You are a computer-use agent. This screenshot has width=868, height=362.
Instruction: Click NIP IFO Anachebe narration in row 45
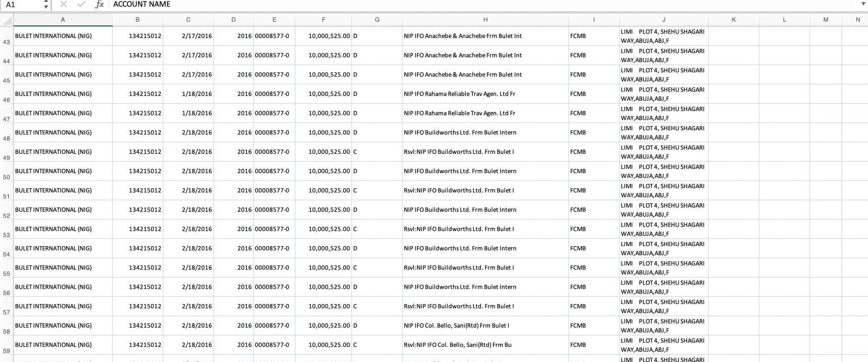point(462,75)
